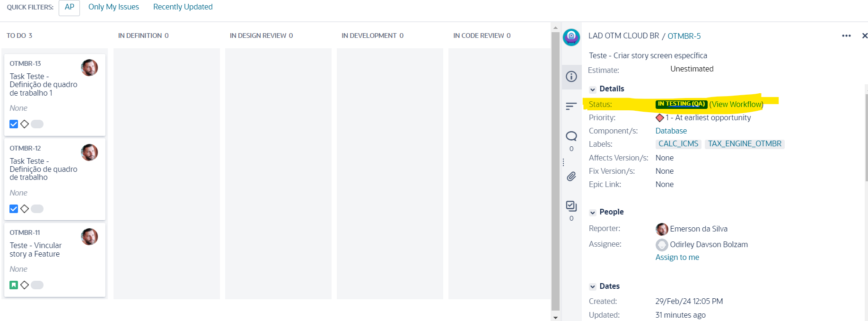
Task: Select the IN DESIGN REVIEW column header
Action: 262,36
